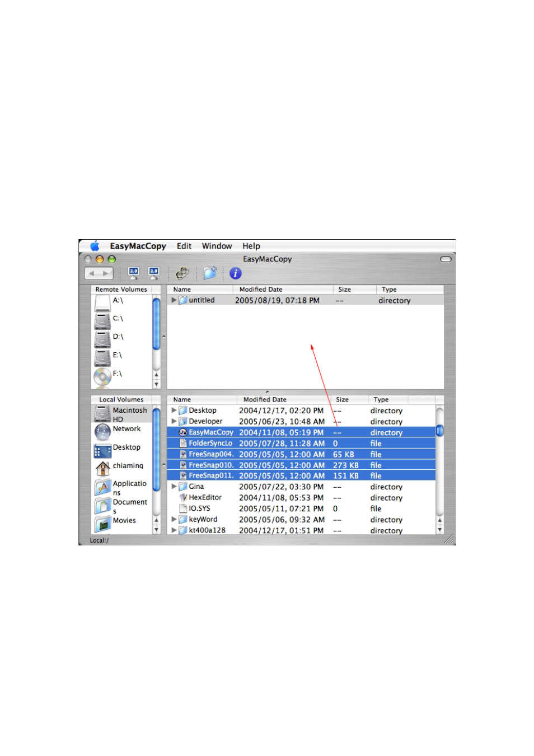The height and width of the screenshot is (756, 534).
Task: Sort remote file list by Modified Date header
Action: [x=283, y=290]
